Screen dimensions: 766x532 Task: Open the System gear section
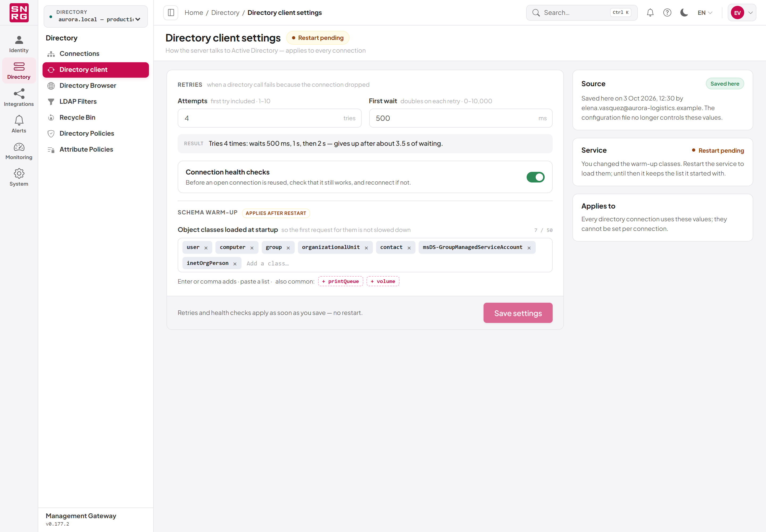19,178
